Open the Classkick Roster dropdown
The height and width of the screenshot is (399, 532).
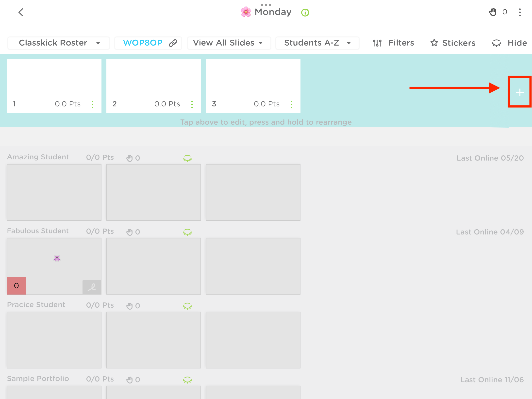(58, 43)
